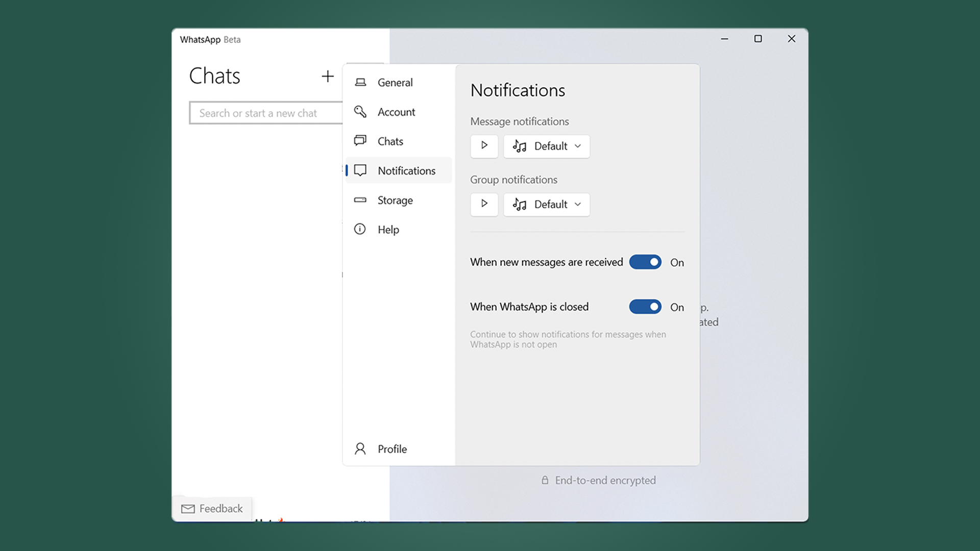Focus the Search or start a new chat field
This screenshot has width=980, height=551.
tap(266, 113)
